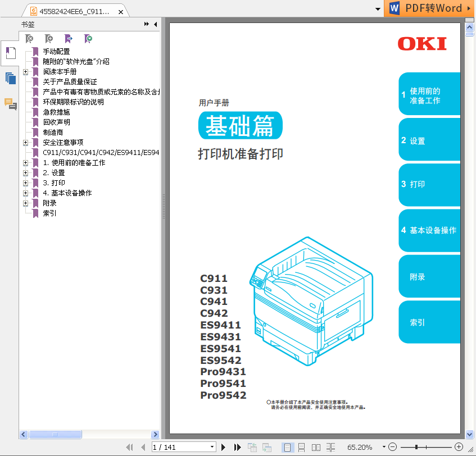Click the 65.20% zoom value
The width and height of the screenshot is (476, 456).
click(360, 447)
